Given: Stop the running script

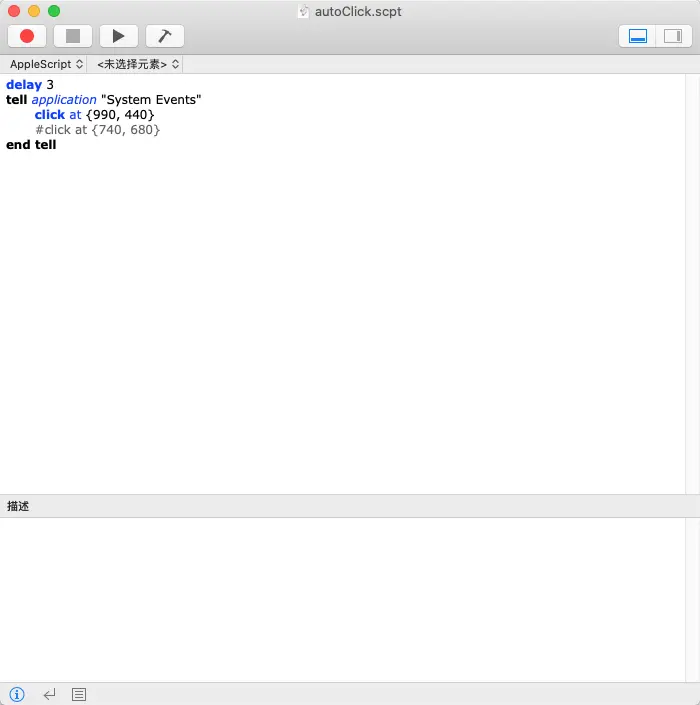Looking at the screenshot, I should tap(73, 36).
